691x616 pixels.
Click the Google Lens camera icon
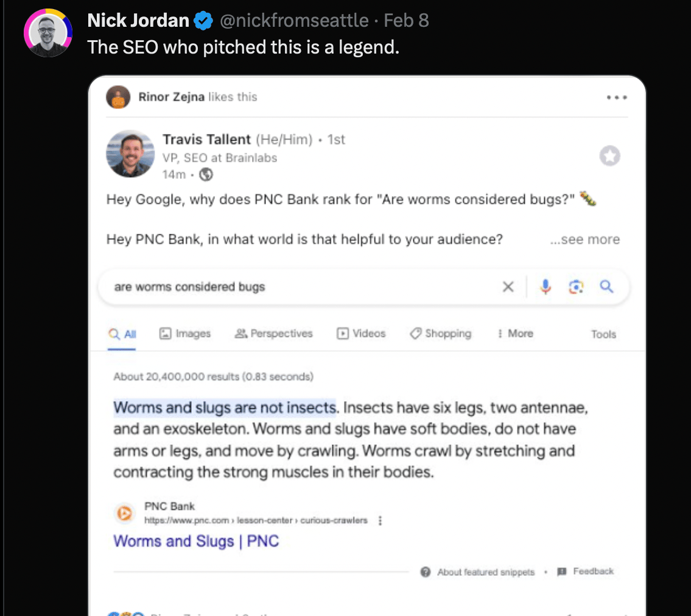tap(576, 287)
